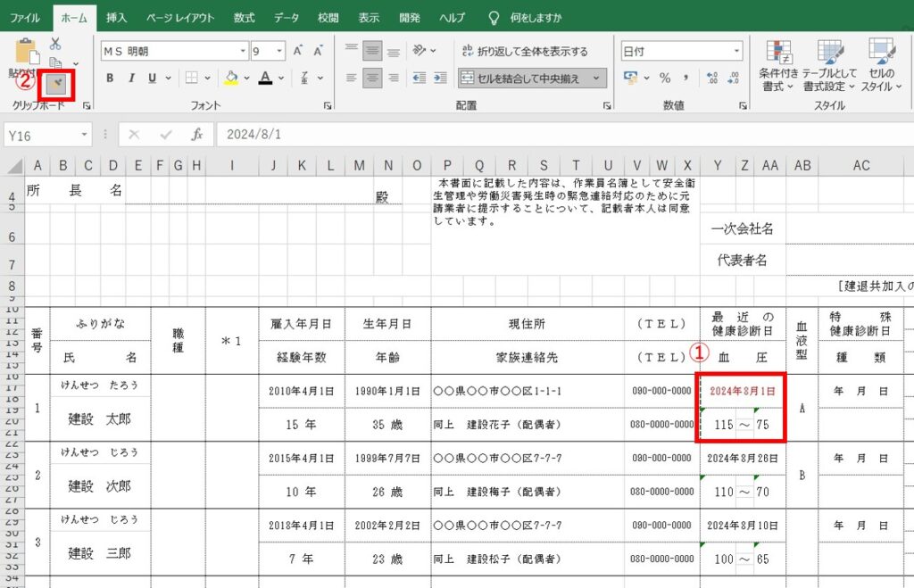Apply yellow fill color bucket
Image resolution: width=914 pixels, height=588 pixels.
[x=231, y=78]
